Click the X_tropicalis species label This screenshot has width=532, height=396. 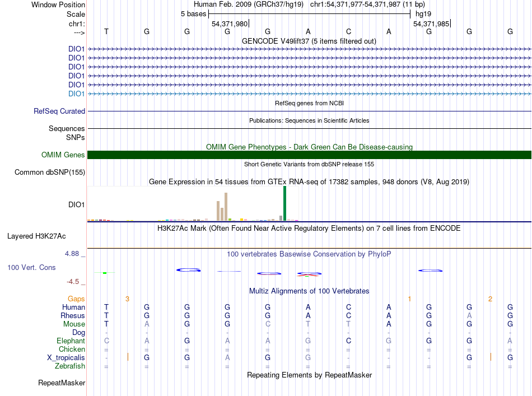66,358
